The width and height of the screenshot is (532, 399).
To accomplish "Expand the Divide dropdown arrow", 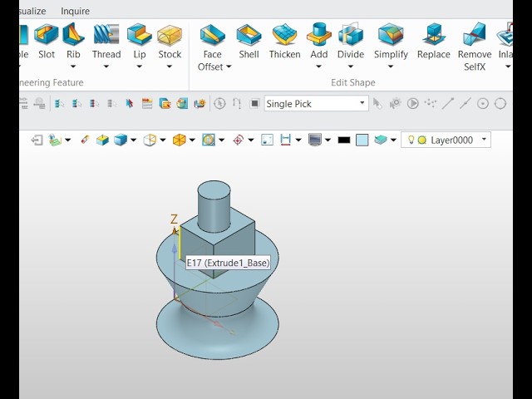I will 351,66.
